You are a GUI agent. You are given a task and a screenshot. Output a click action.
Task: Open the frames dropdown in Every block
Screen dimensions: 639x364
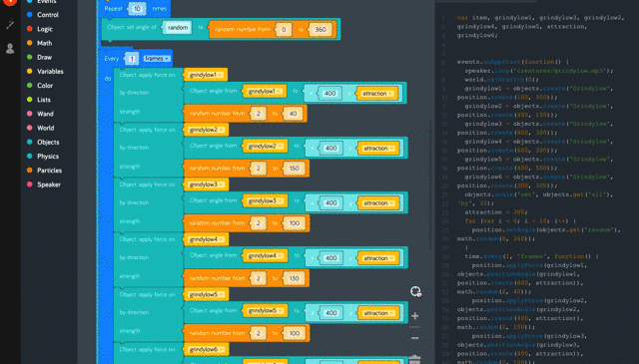[x=157, y=59]
